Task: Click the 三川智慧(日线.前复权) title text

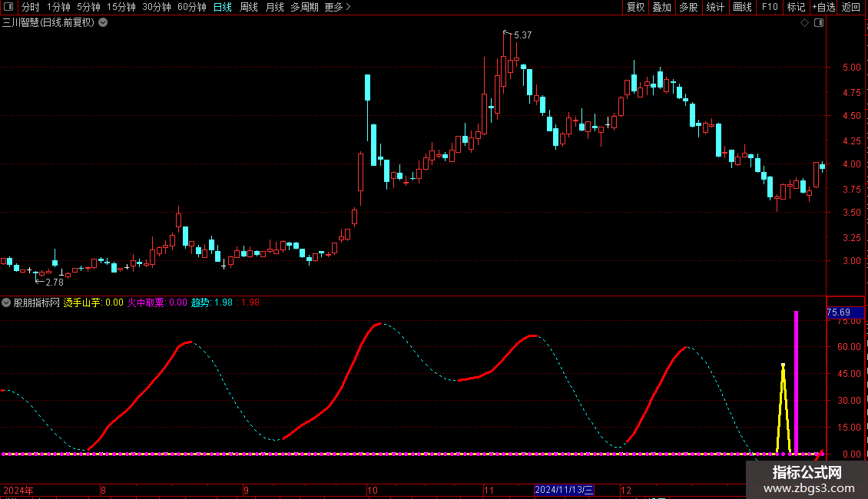Action: tap(48, 23)
